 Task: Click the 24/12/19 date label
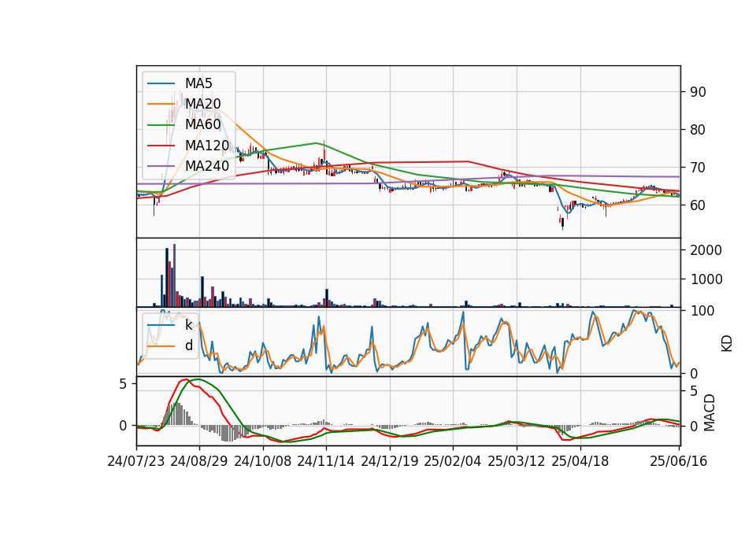coord(390,461)
